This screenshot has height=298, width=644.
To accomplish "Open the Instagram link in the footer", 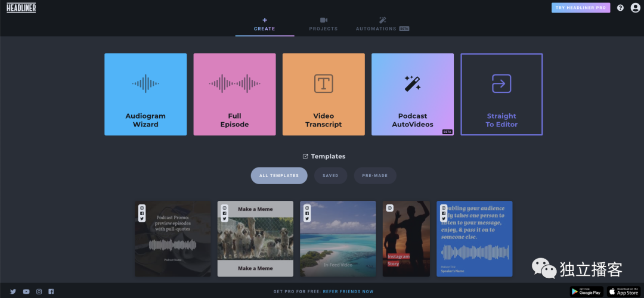I will 39,291.
